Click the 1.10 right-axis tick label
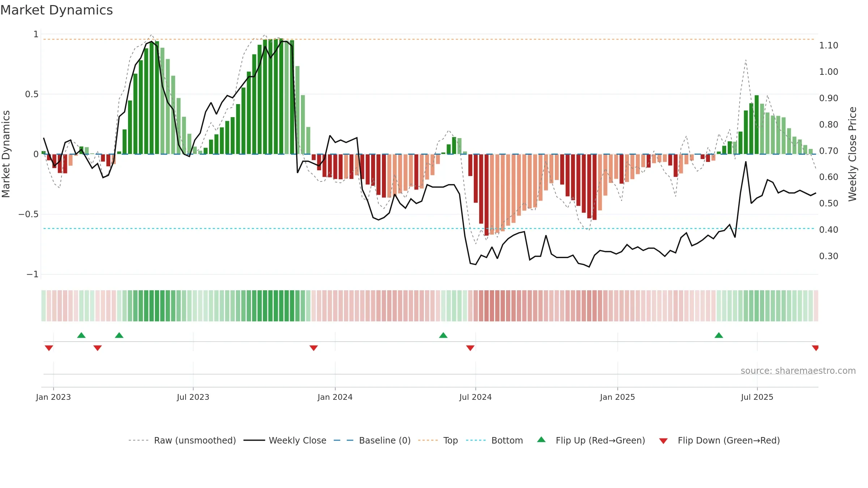The width and height of the screenshot is (868, 488). [829, 46]
